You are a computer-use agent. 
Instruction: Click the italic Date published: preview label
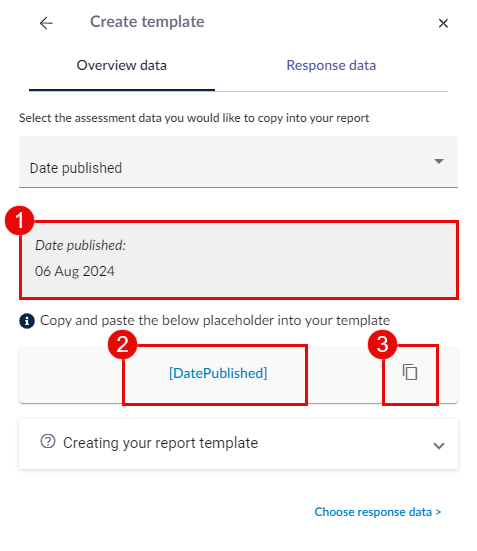(x=80, y=245)
